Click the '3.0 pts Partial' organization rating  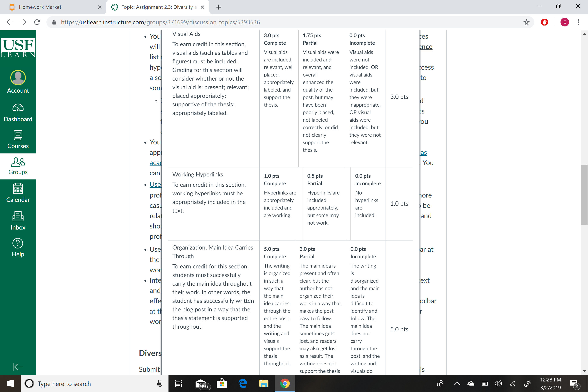coord(320,308)
